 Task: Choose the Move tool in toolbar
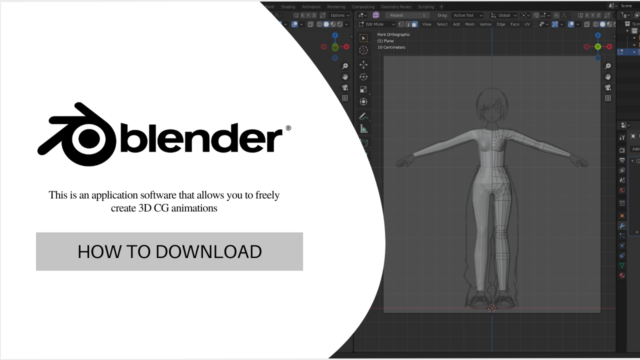tap(363, 64)
